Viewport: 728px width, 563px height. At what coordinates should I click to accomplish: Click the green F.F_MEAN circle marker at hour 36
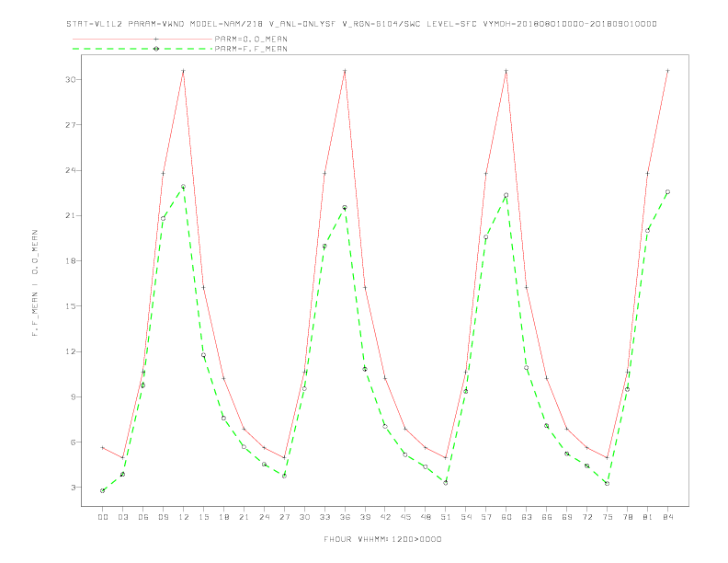pyautogui.click(x=345, y=208)
